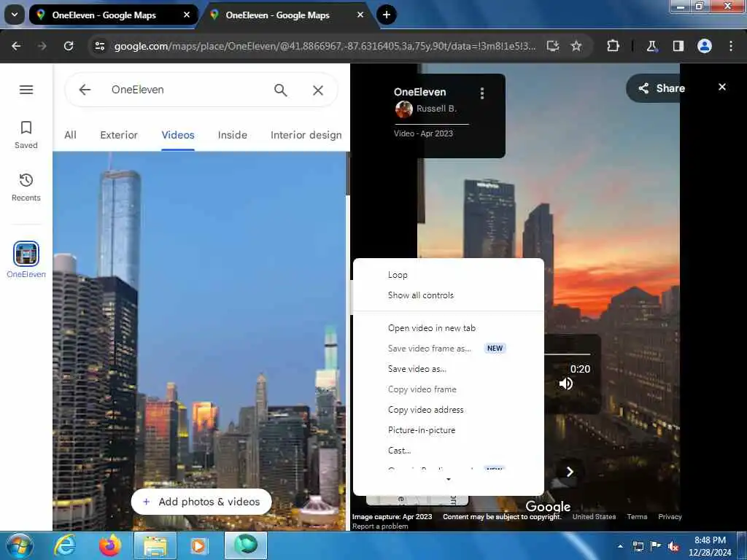Click the install app icon in address bar
This screenshot has height=560, width=747.
[x=553, y=46]
